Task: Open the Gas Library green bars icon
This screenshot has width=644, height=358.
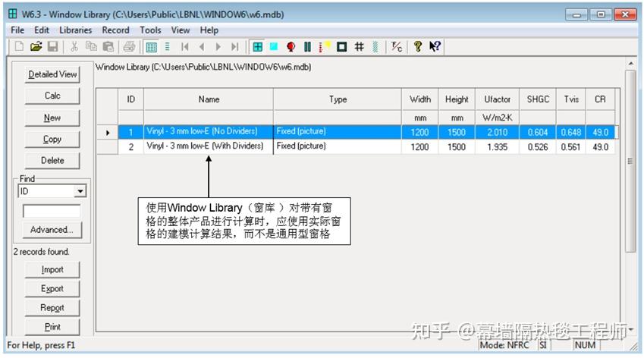Action: click(307, 46)
